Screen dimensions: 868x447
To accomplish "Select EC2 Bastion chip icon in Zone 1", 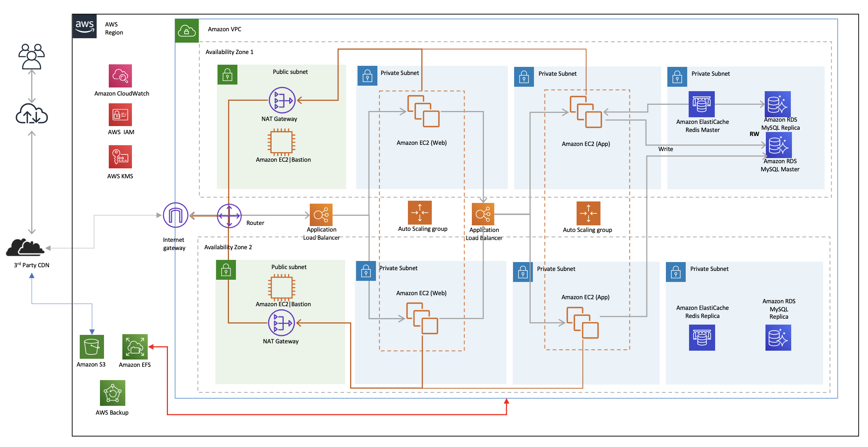I will point(281,142).
